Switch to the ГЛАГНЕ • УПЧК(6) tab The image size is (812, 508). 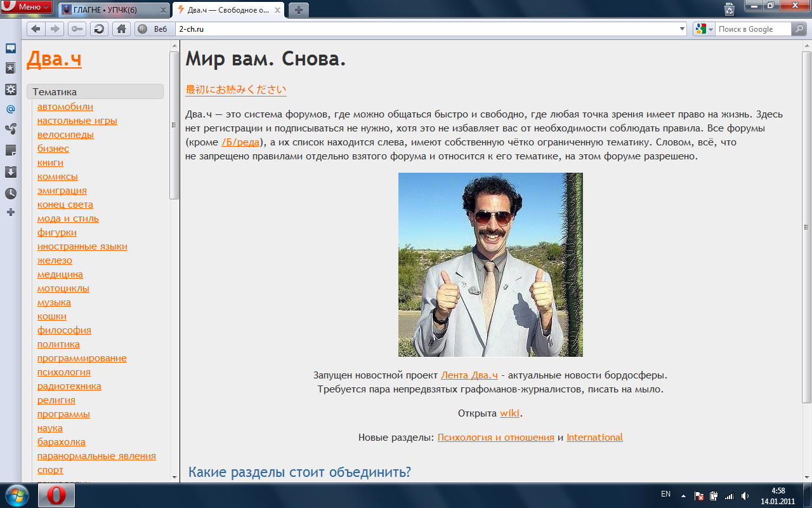[114, 10]
